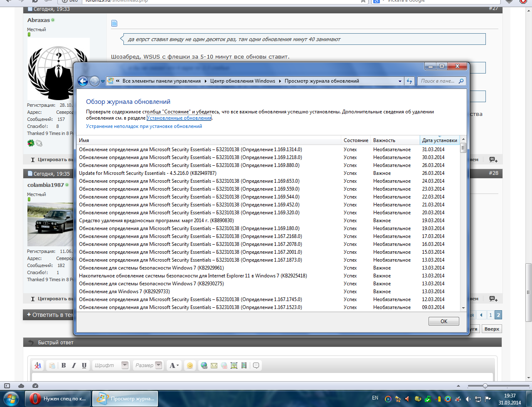
Task: Select the Internet Explorer 11 cumulative update row
Action: (x=268, y=276)
